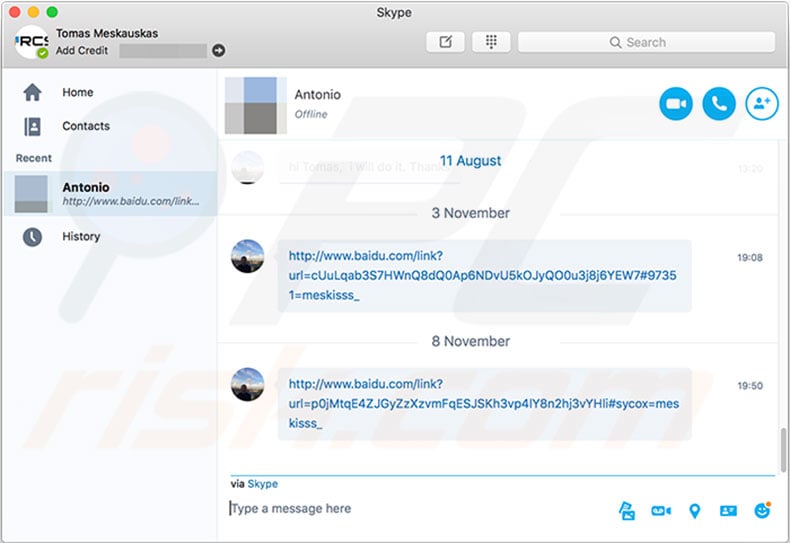Click the 11 August date header
The height and width of the screenshot is (543, 790).
pyautogui.click(x=471, y=161)
